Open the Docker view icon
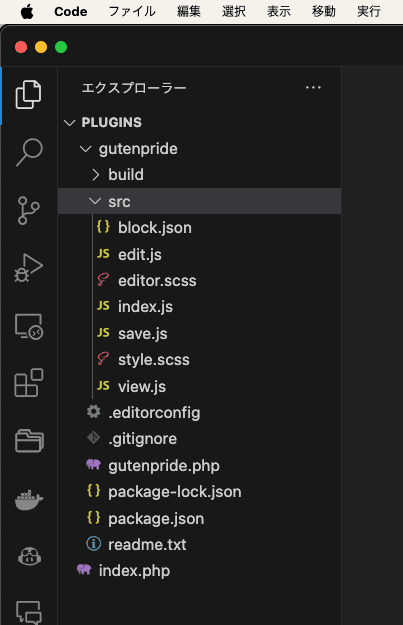Screen dimensions: 403x625 [29, 500]
